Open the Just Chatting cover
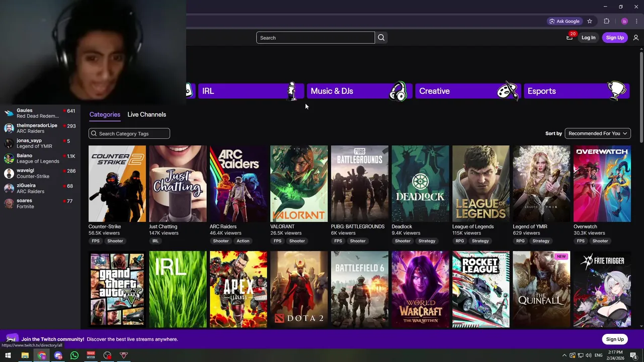 click(178, 184)
